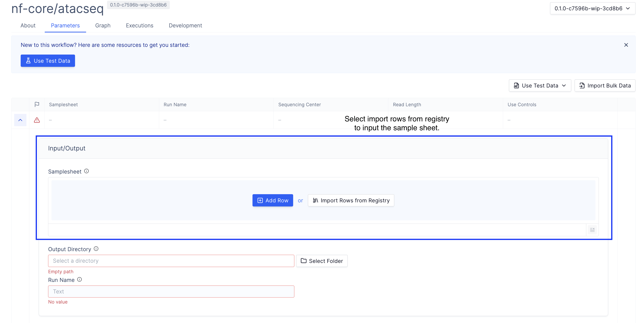This screenshot has width=644, height=323.
Task: Expand the Use Test Data dropdown
Action: 540,86
